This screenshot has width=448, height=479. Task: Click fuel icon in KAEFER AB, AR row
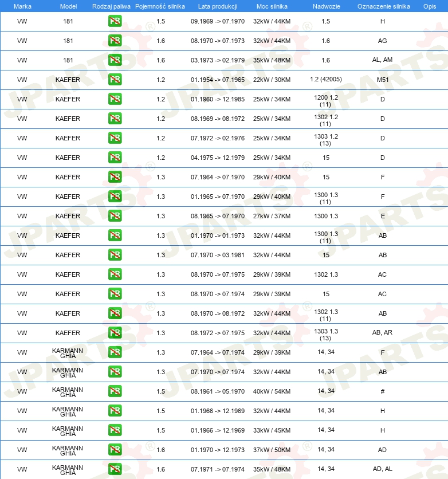(x=115, y=333)
